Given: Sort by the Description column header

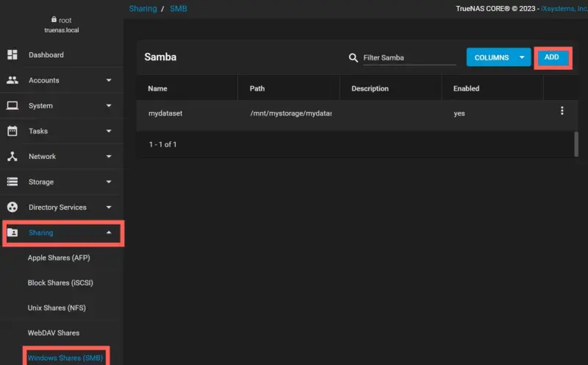Looking at the screenshot, I should pyautogui.click(x=370, y=88).
